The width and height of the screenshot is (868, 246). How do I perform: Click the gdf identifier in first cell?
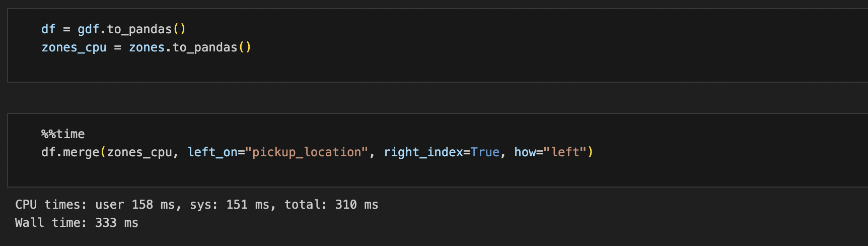88,29
